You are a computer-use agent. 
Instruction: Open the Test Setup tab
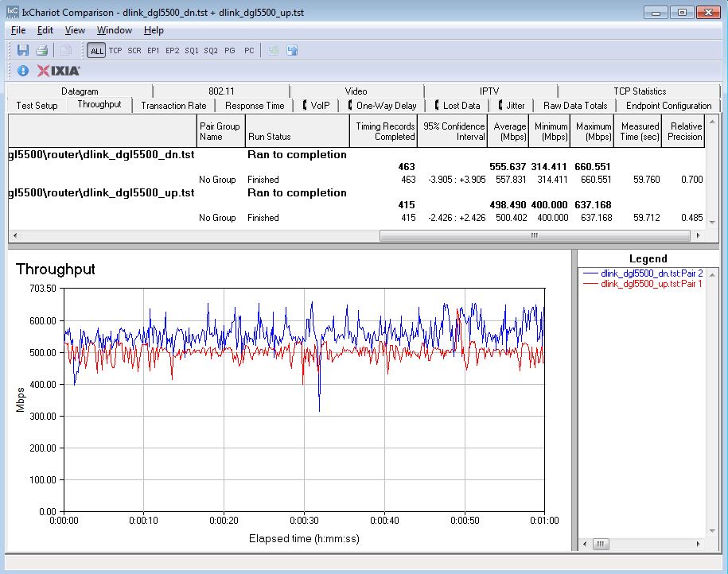tap(37, 105)
